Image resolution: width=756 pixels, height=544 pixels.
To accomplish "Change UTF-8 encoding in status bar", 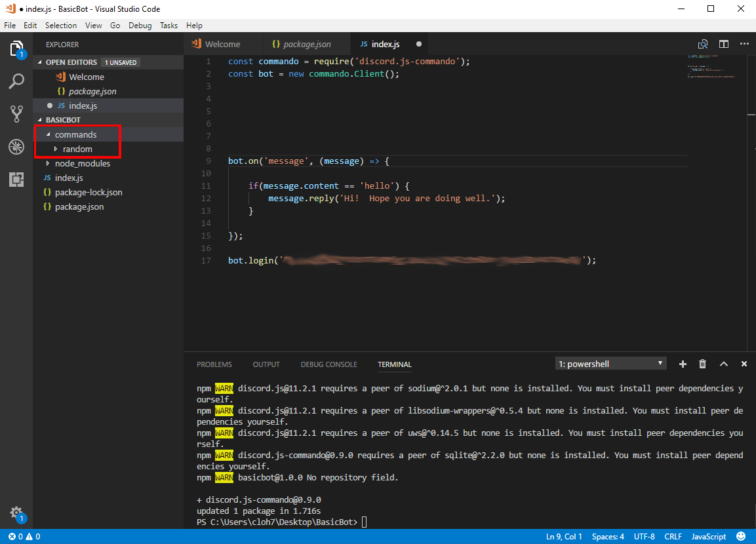I will click(644, 536).
